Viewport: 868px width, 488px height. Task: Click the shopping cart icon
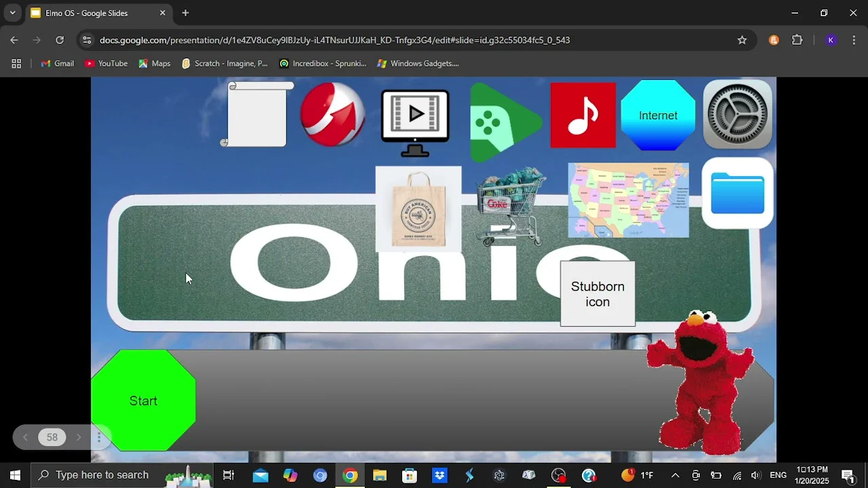(x=511, y=206)
